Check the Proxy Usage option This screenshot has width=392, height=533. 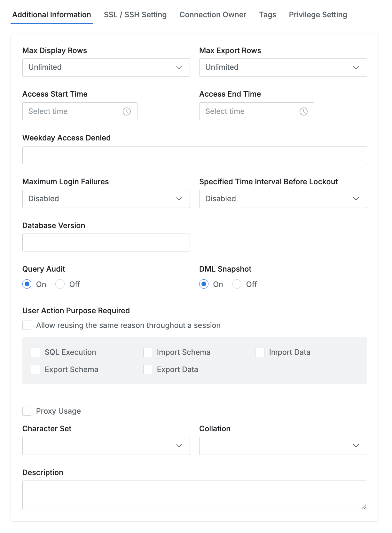pos(27,411)
